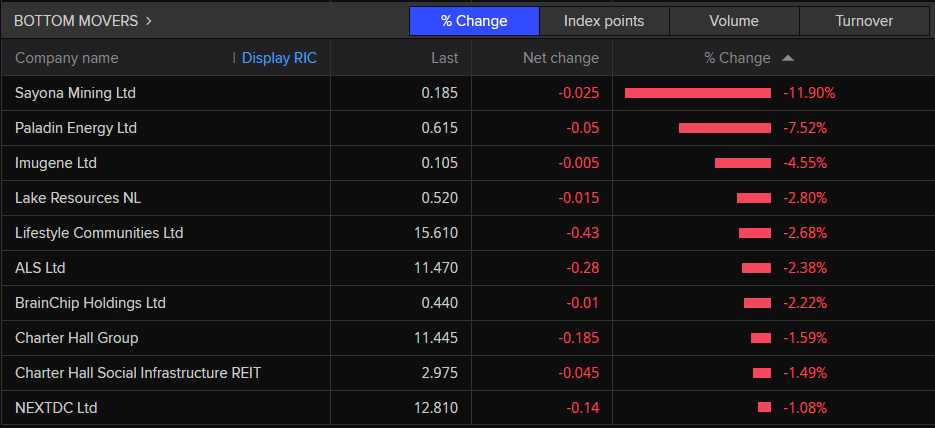
Task: Click Imugene last price 0.105
Action: click(x=439, y=163)
